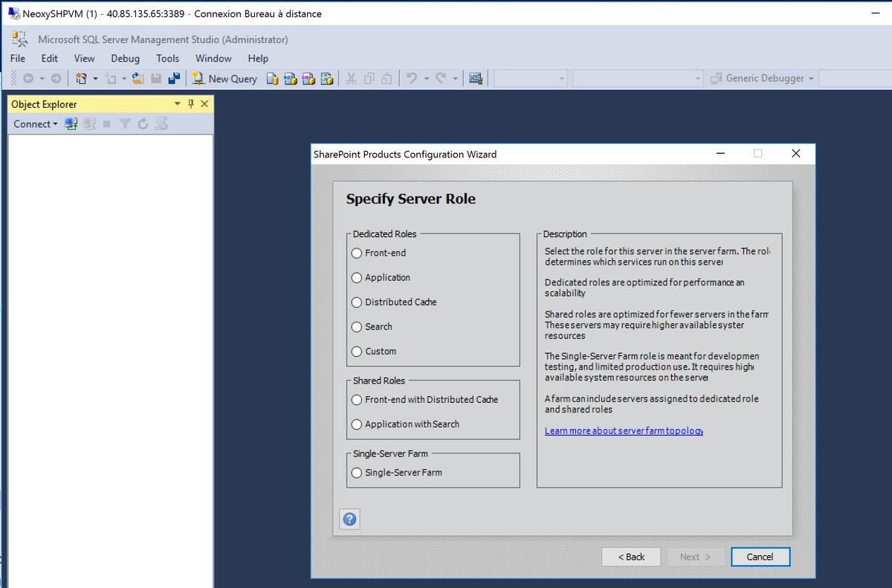Viewport: 892px width, 588px height.
Task: Click the Back button in wizard
Action: [632, 557]
